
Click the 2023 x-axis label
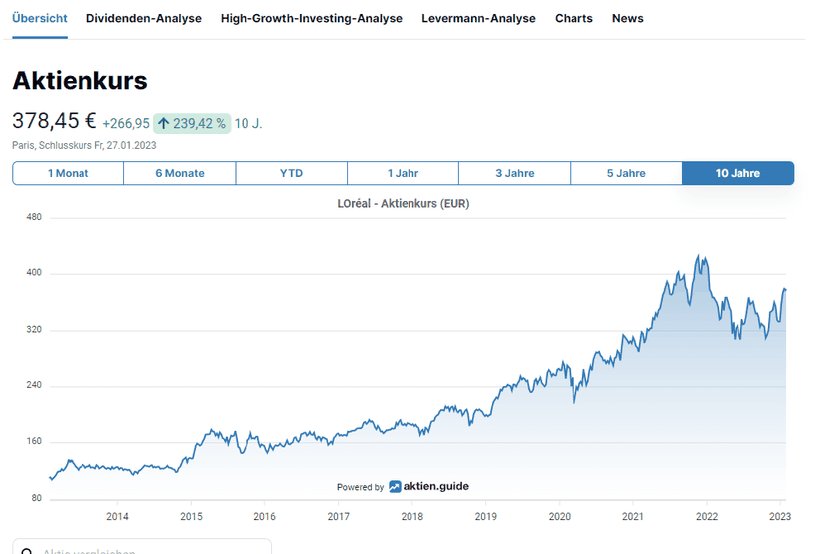780,516
